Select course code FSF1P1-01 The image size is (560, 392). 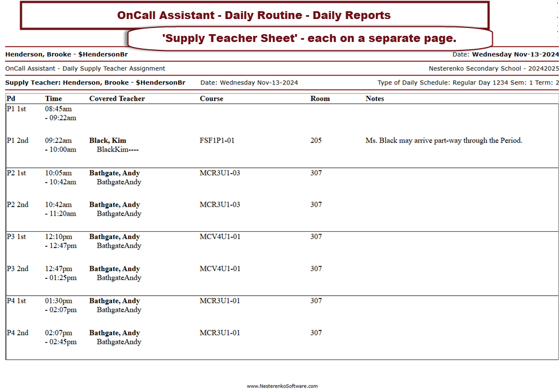click(217, 141)
